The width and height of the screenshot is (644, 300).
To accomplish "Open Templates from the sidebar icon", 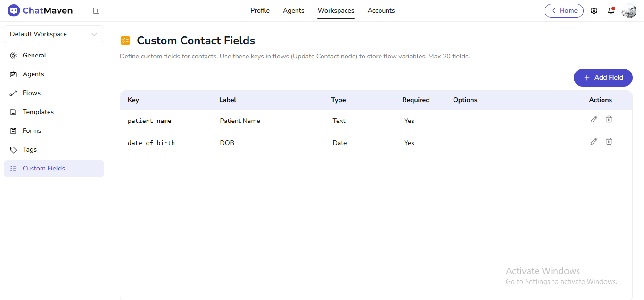I will point(13,112).
